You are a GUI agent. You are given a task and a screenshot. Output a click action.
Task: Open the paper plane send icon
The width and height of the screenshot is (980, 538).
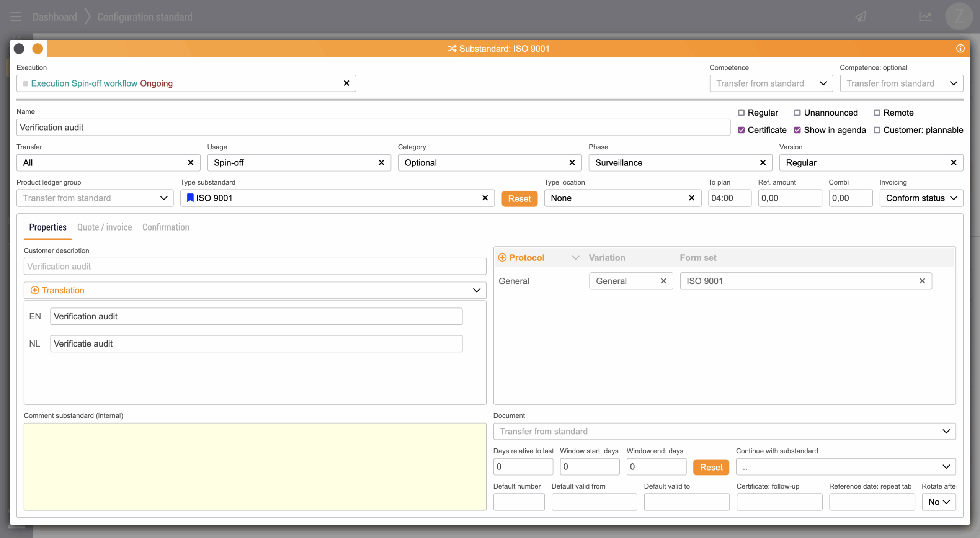[x=861, y=17]
